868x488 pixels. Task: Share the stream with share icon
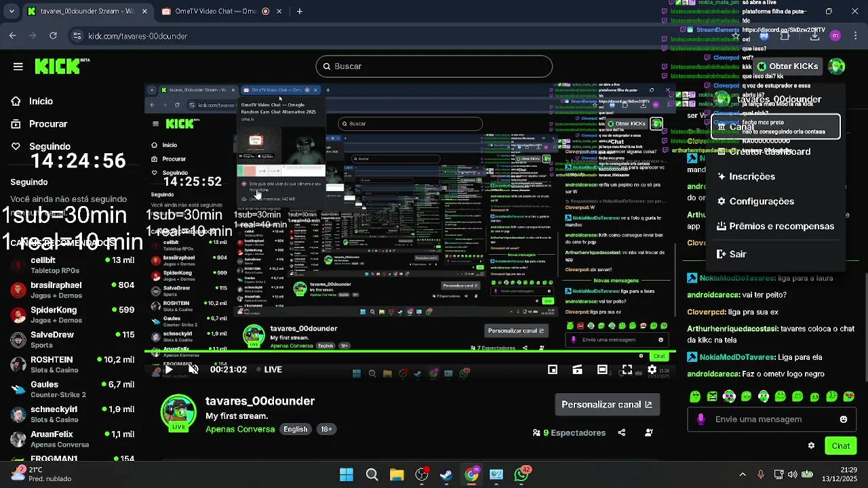point(622,432)
